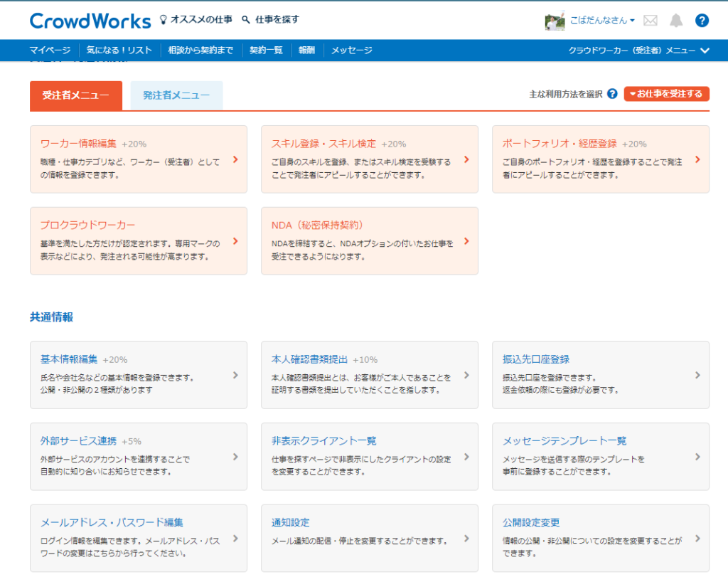This screenshot has height=577, width=728.
Task: Click the help icon next to 主な利用方法を選択
Action: coord(612,93)
